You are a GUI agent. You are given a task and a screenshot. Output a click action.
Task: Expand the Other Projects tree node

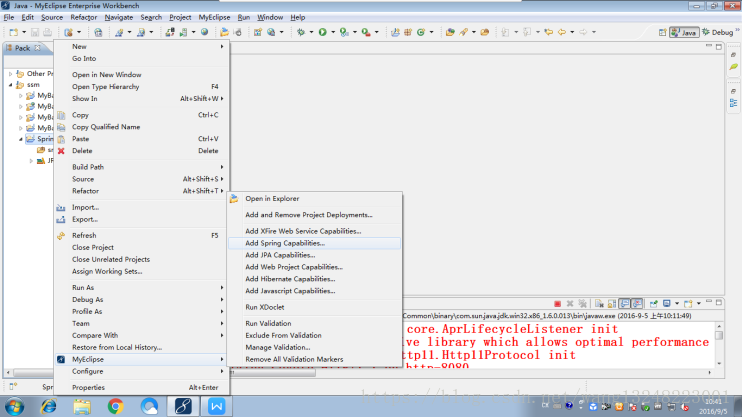pyautogui.click(x=10, y=74)
